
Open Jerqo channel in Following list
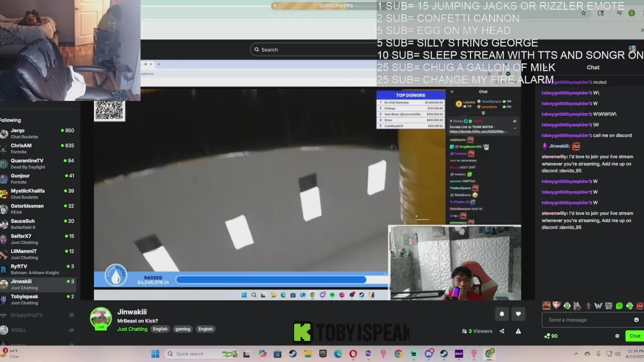38,133
